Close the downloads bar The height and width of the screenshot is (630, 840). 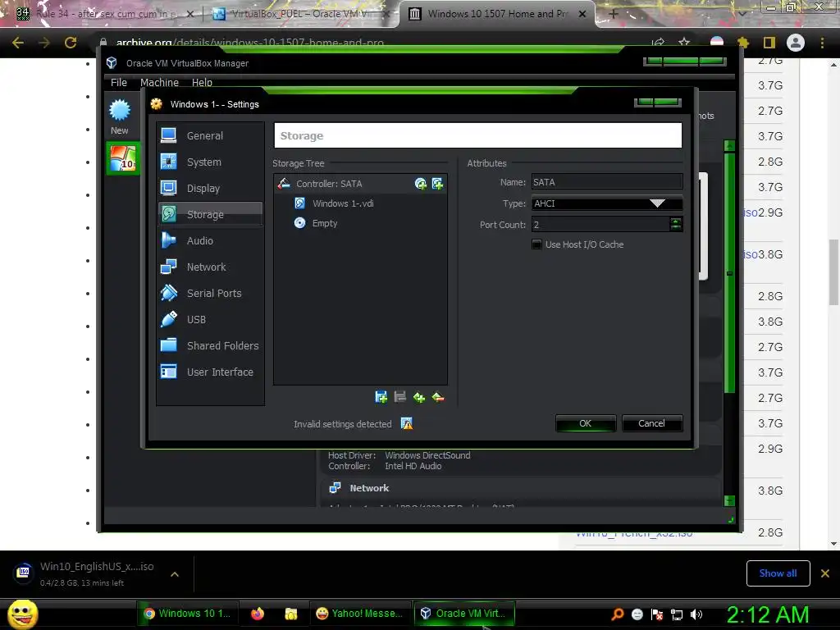pos(825,573)
